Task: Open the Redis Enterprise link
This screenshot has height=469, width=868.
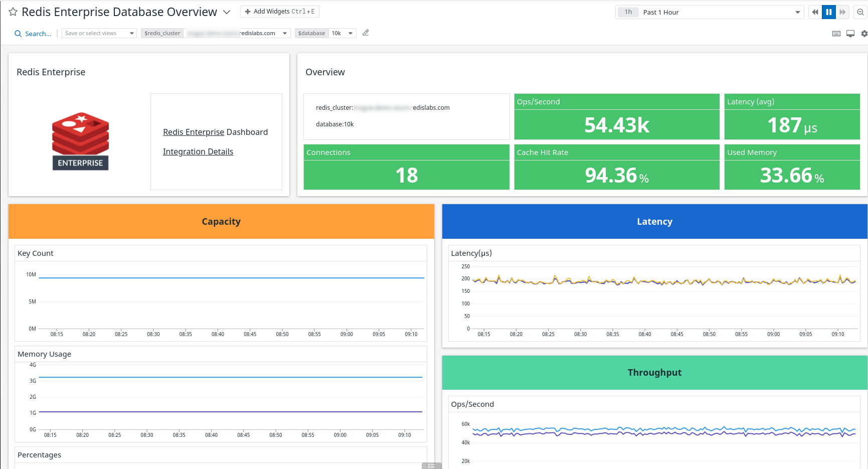Action: tap(194, 132)
